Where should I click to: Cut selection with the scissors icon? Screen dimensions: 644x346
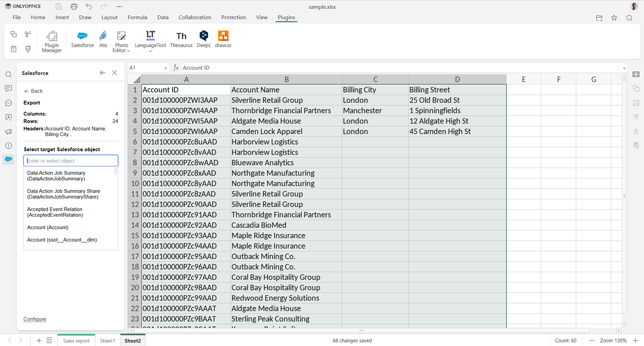point(28,34)
